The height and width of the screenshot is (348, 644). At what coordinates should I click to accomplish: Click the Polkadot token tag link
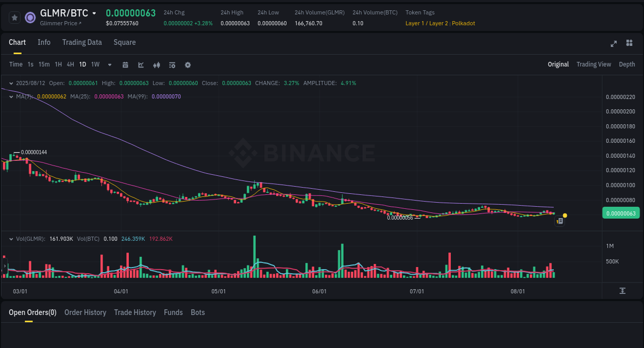463,23
